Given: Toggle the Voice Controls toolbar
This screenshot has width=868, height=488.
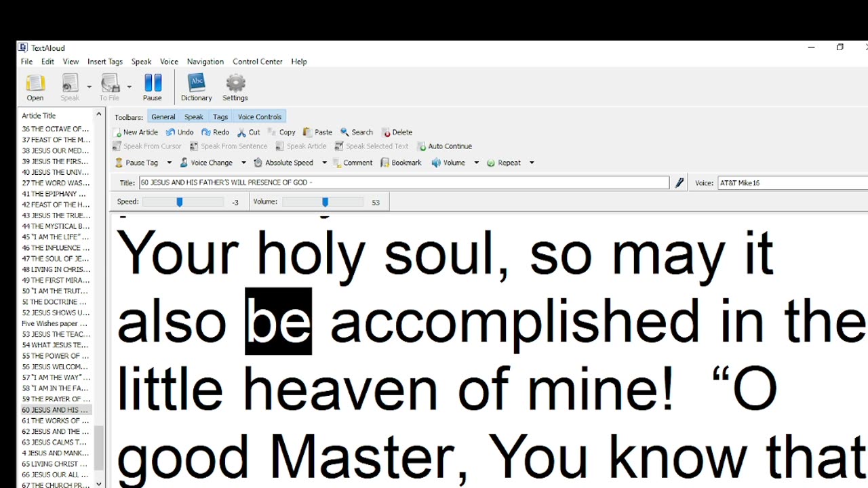Looking at the screenshot, I should [260, 117].
